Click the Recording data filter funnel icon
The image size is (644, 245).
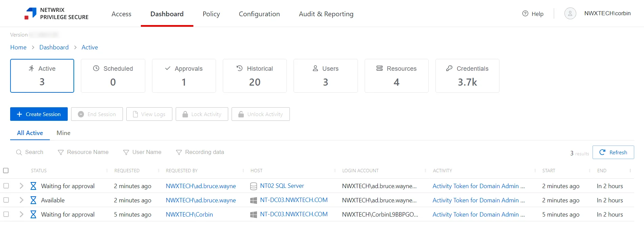179,152
